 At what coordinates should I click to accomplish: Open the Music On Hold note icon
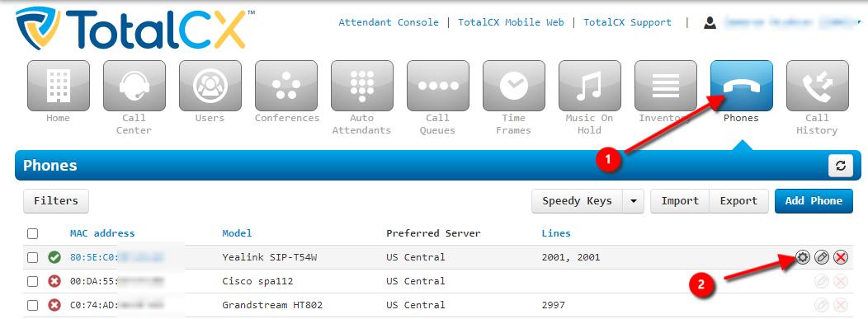(x=590, y=87)
